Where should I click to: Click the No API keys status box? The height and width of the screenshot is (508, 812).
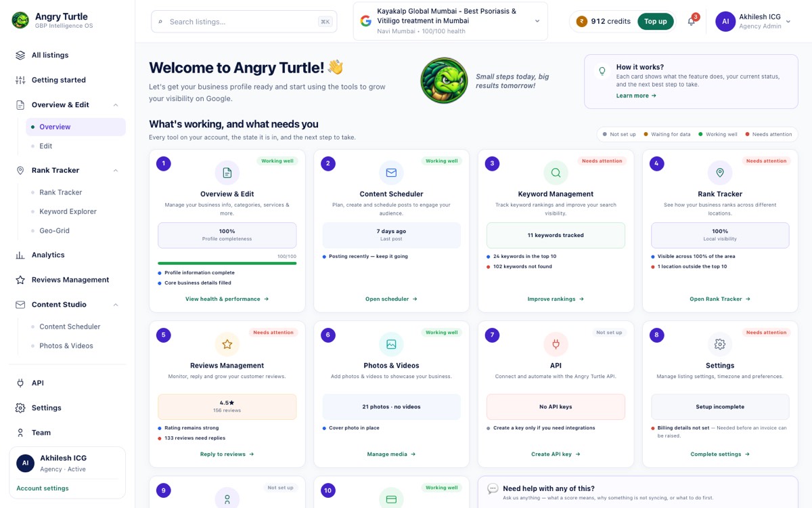[x=556, y=407]
